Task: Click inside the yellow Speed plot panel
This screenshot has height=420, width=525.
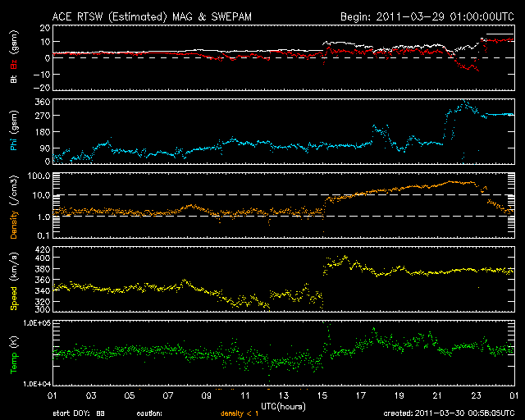Action: click(284, 280)
